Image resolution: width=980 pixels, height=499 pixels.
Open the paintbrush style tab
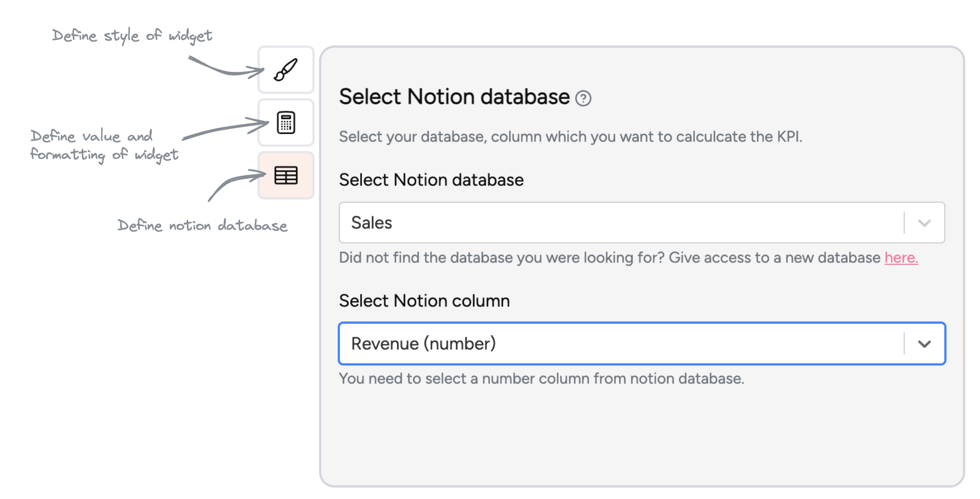click(286, 70)
